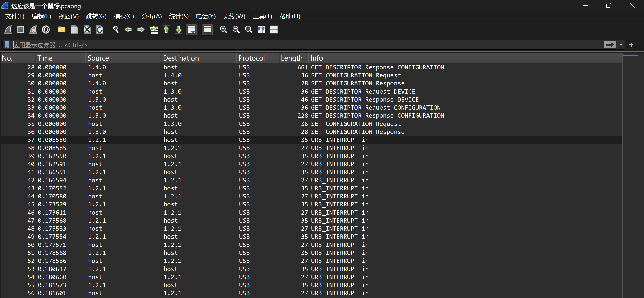
Task: Sort by Protocol column header
Action: click(x=252, y=58)
